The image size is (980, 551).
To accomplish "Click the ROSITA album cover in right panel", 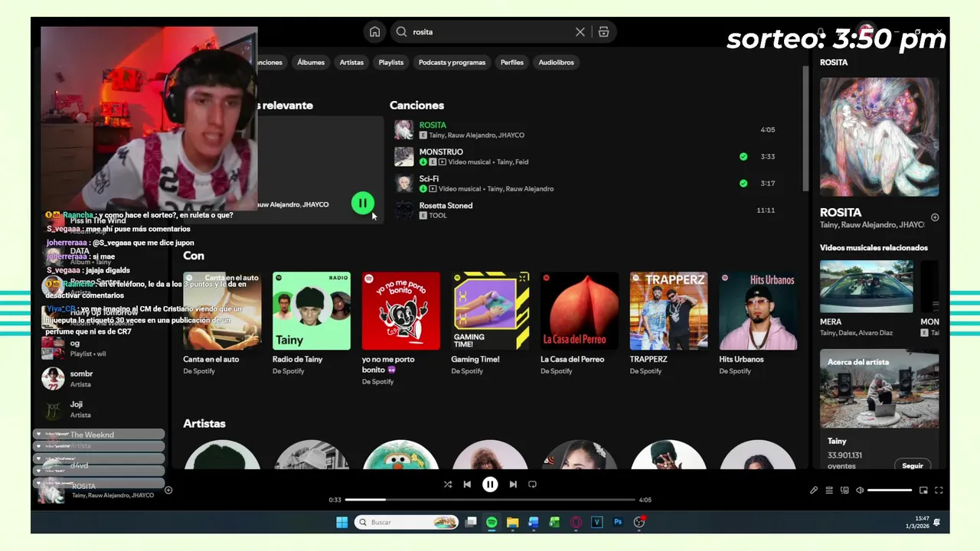I will [879, 137].
